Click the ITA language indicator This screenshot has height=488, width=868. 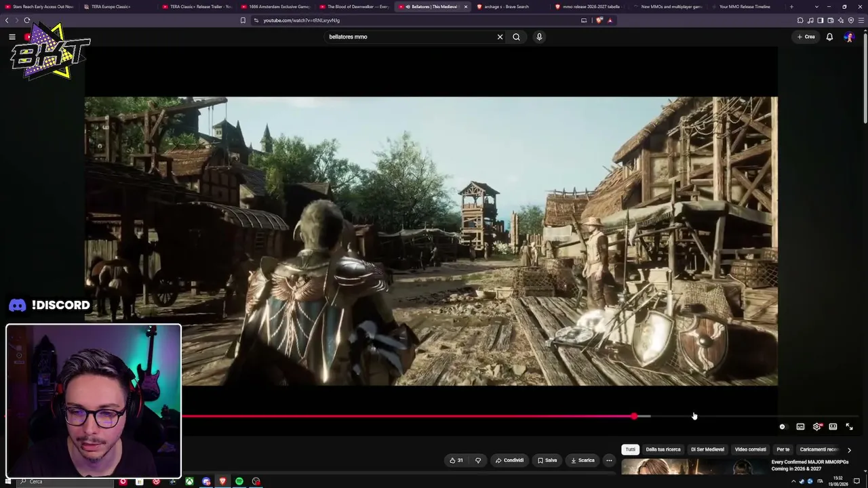coord(820,482)
